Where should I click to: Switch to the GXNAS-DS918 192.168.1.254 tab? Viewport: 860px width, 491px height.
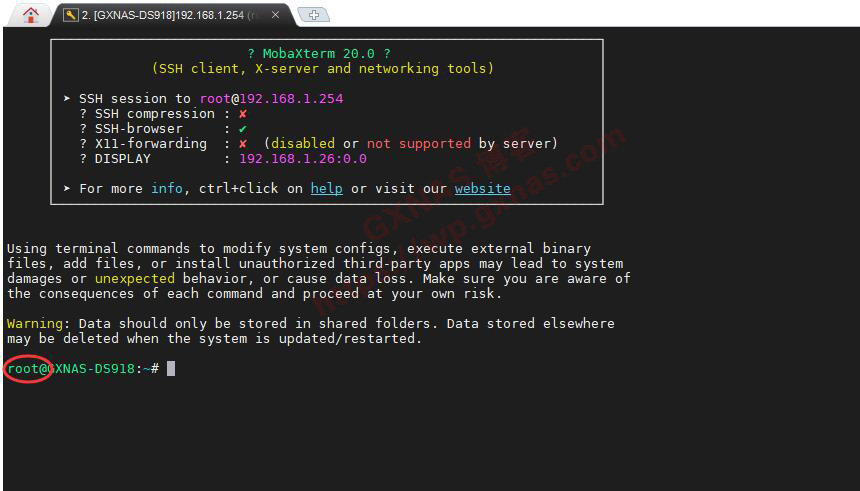click(x=170, y=15)
